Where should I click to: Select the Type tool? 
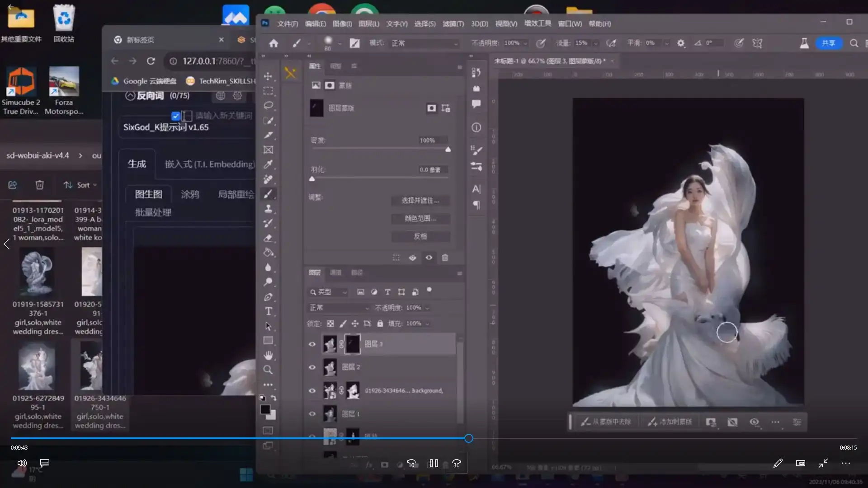(x=269, y=311)
